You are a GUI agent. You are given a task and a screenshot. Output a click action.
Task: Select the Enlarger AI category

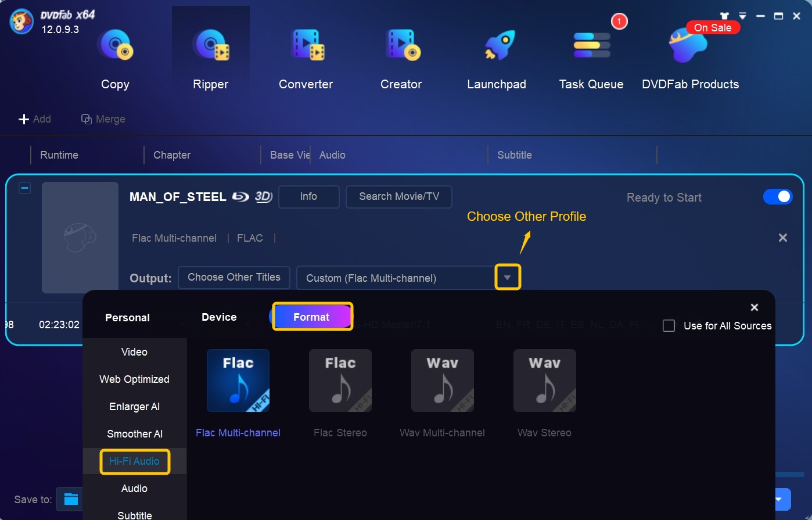[134, 407]
